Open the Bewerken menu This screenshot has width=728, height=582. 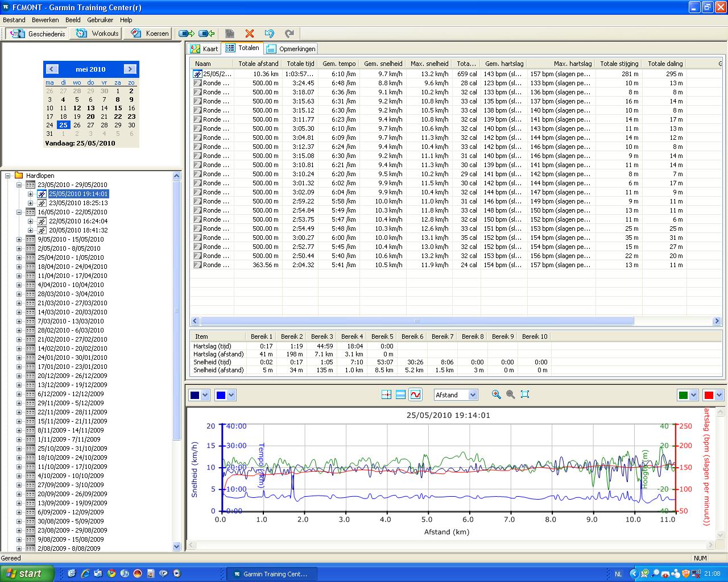(x=45, y=20)
